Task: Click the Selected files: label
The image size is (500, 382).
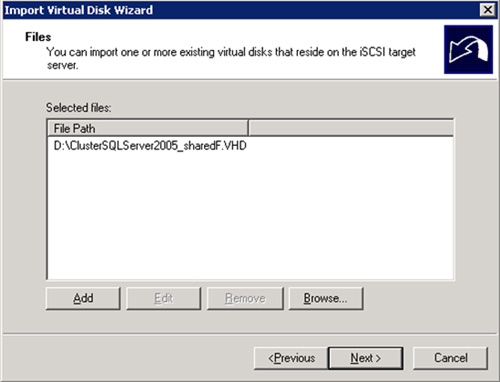Action: pyautogui.click(x=79, y=108)
